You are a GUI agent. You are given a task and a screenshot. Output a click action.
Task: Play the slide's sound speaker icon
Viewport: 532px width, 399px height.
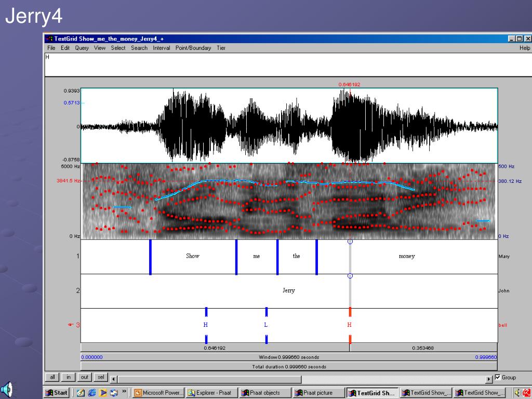tap(7, 390)
